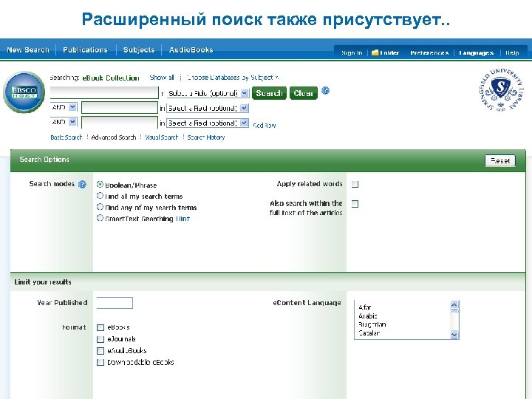
Task: Enable search within full text checkbox
Action: pyautogui.click(x=355, y=204)
